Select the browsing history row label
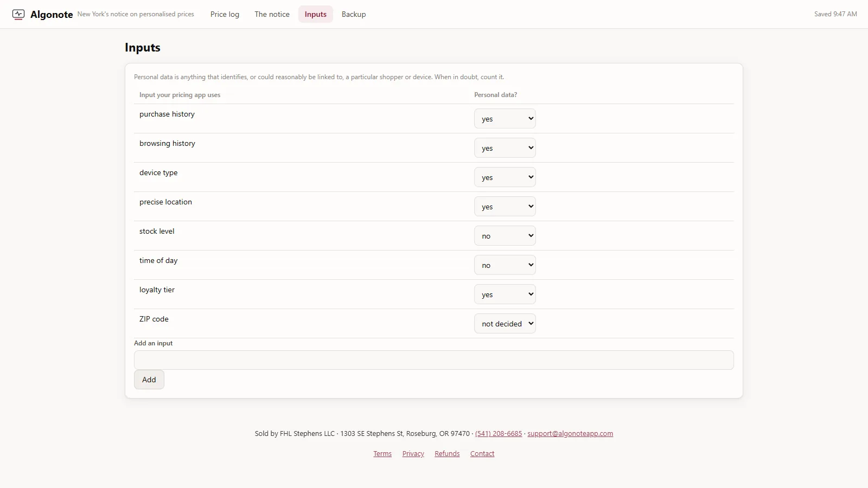This screenshot has height=488, width=868. tap(167, 143)
